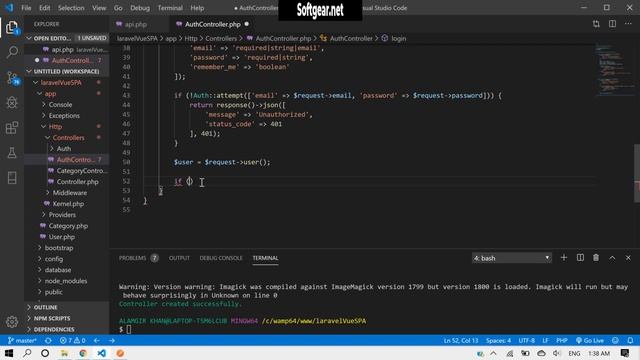This screenshot has width=640, height=360.
Task: Click the feedback smiley in status bar
Action: coord(615,340)
